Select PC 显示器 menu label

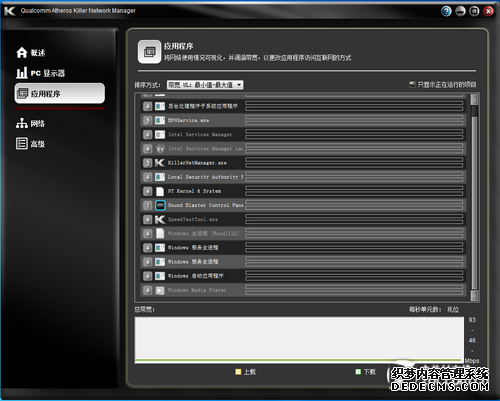pyautogui.click(x=48, y=73)
